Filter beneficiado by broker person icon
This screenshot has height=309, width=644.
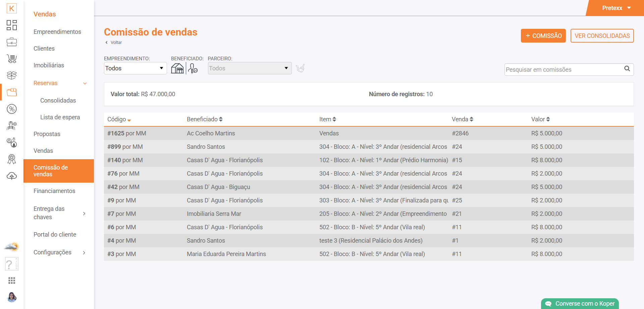tap(193, 68)
